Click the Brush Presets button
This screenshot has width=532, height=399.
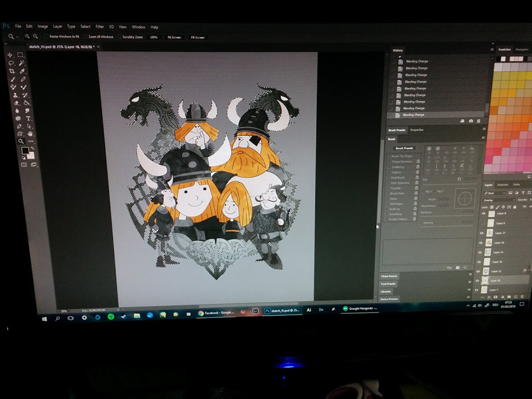[404, 148]
